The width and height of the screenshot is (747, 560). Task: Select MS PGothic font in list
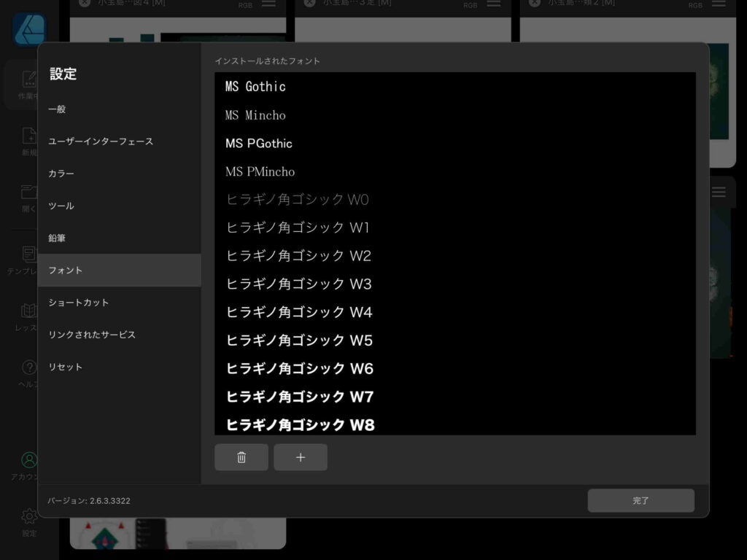pos(455,144)
